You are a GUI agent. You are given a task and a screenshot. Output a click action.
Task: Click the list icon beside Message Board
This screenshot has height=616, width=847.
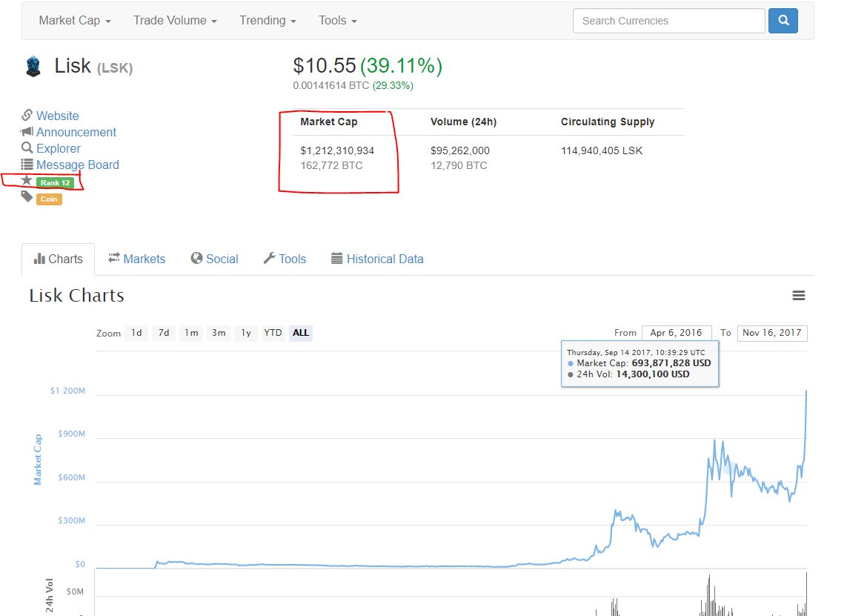27,165
